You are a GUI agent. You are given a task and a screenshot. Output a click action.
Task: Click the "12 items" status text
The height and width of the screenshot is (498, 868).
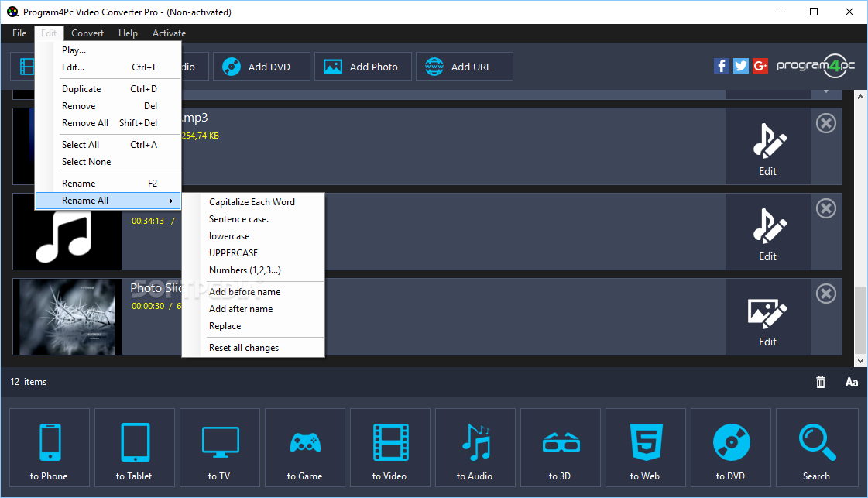click(x=28, y=382)
